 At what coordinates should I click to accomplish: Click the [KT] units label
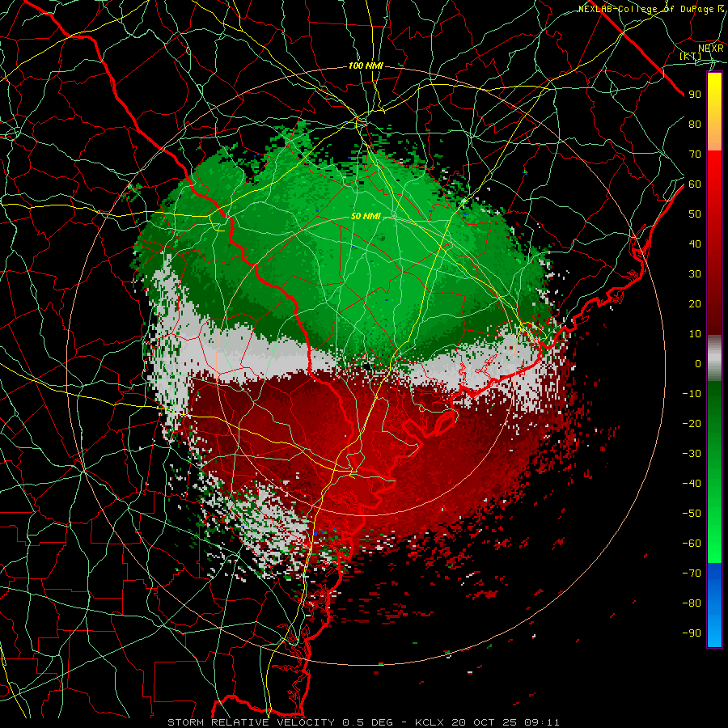tap(691, 56)
